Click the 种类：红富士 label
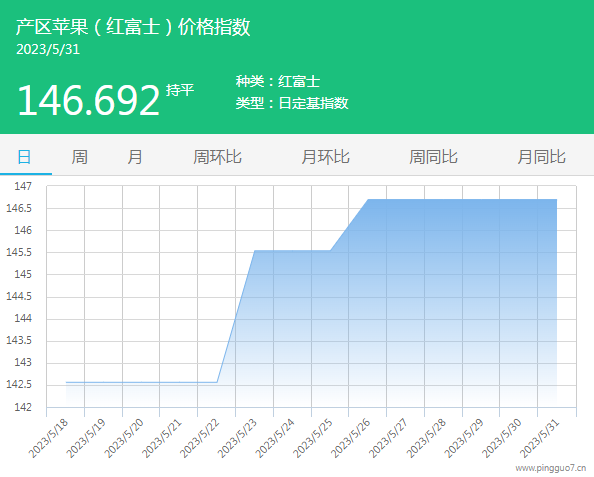 click(278, 81)
